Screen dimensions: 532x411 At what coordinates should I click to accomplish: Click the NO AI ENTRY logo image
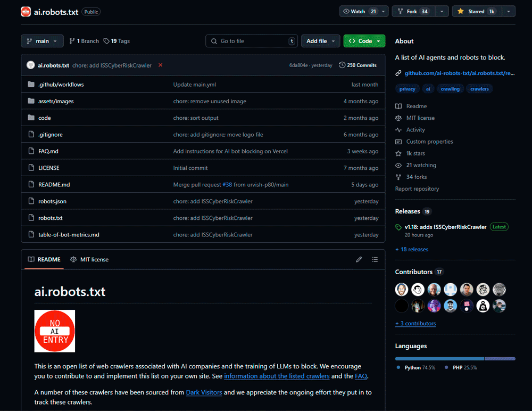55,331
